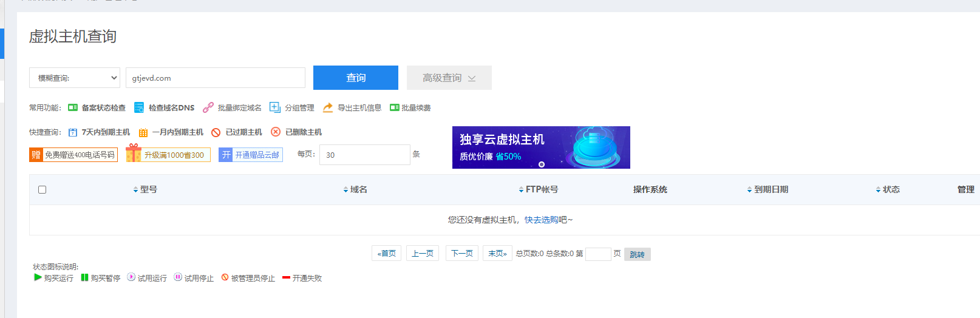This screenshot has width=980, height=318.
Task: Click the 批量绑定域名 link icon
Action: click(x=208, y=107)
